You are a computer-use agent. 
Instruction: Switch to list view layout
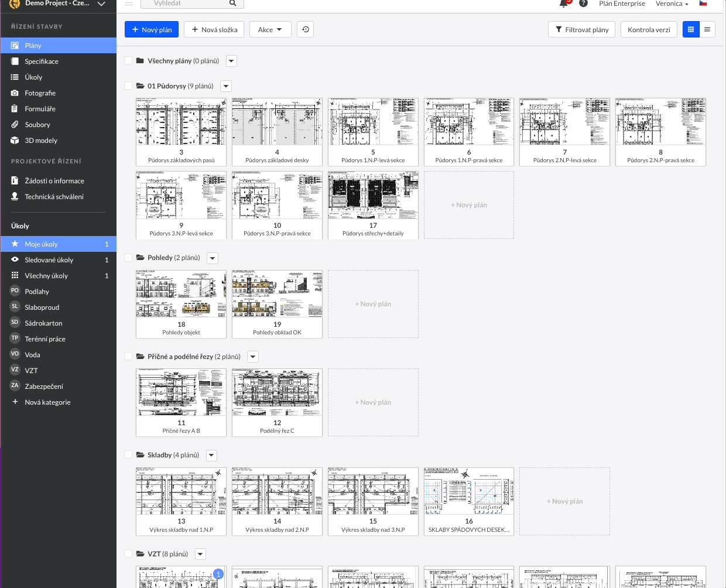pyautogui.click(x=707, y=29)
